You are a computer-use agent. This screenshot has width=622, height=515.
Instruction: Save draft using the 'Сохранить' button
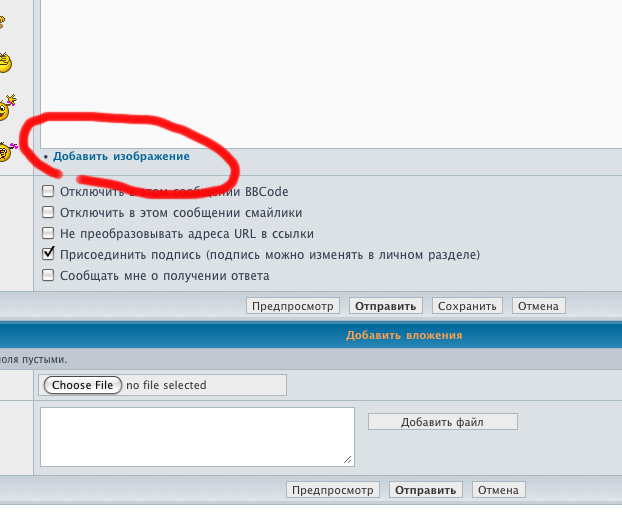pyautogui.click(x=466, y=306)
